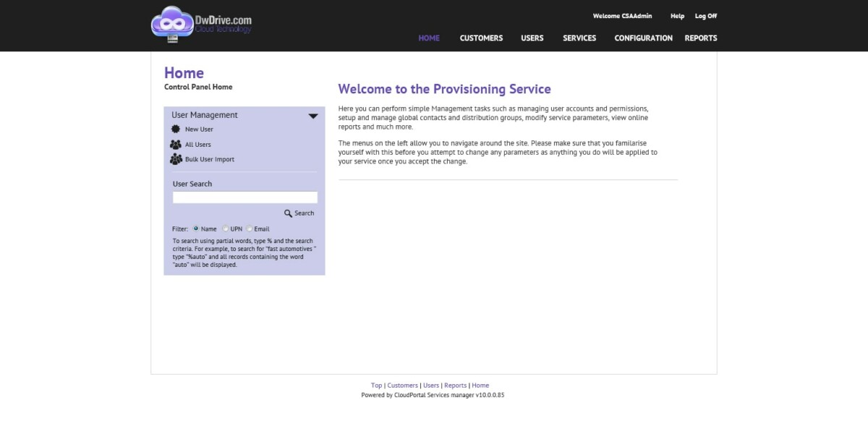Open Reports from the footer links

pos(455,385)
